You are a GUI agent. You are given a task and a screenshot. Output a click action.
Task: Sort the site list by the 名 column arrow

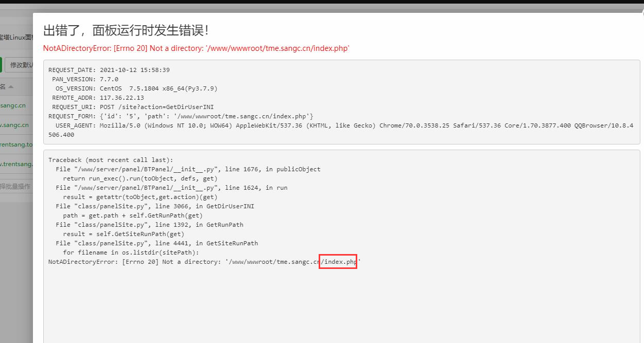pyautogui.click(x=10, y=86)
